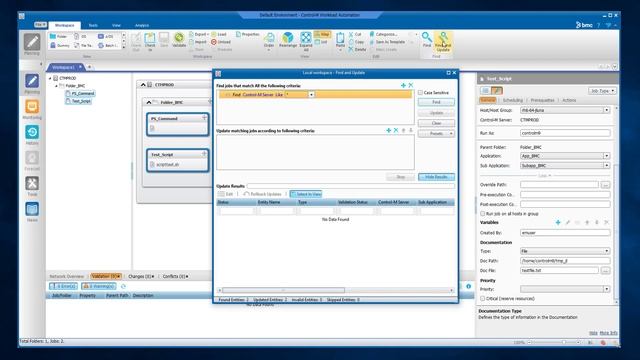Image resolution: width=640 pixels, height=360 pixels.
Task: Switch to Map view in the ribbon
Action: 322,34
